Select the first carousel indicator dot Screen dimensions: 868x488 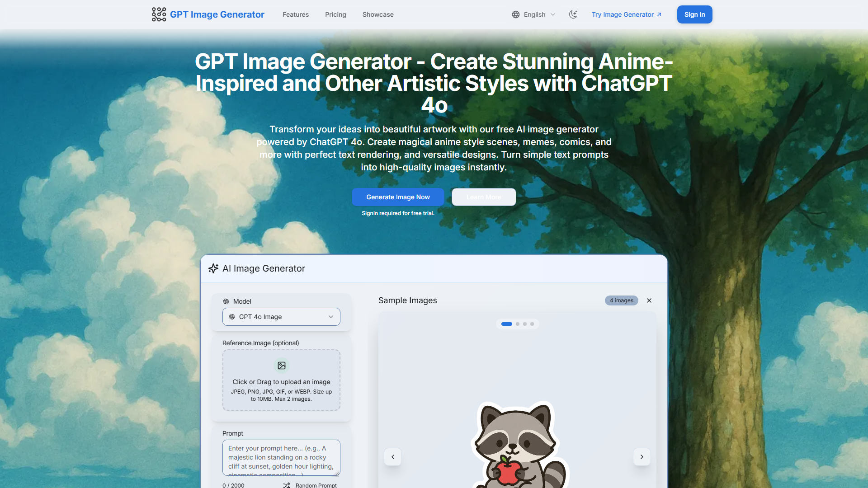pos(507,324)
